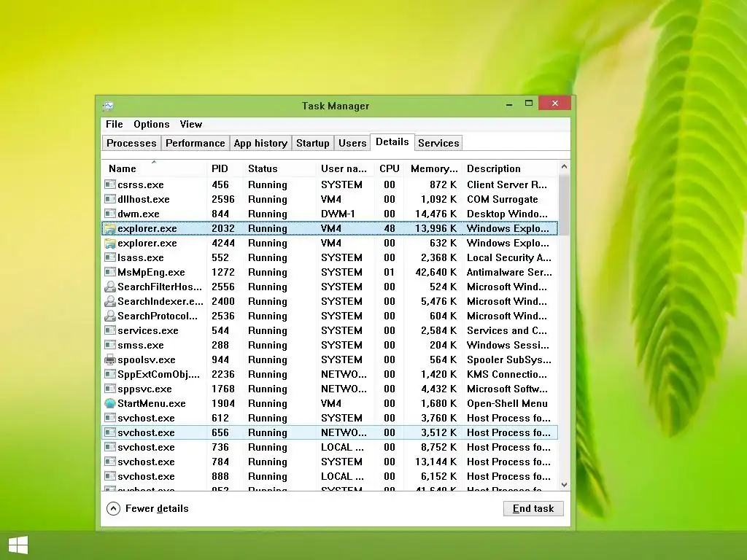Click the folder icon of explorer.exe PID 4244
Image resolution: width=747 pixels, height=560 pixels.
point(110,244)
